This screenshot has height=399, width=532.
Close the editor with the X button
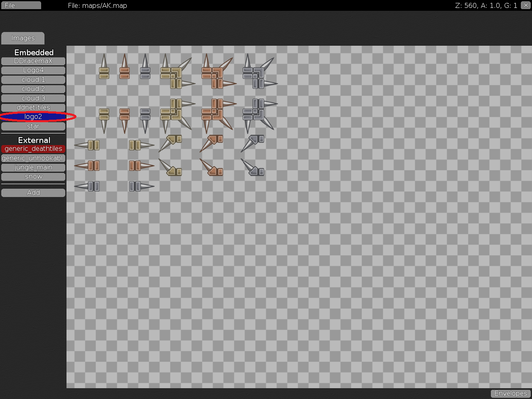526,5
